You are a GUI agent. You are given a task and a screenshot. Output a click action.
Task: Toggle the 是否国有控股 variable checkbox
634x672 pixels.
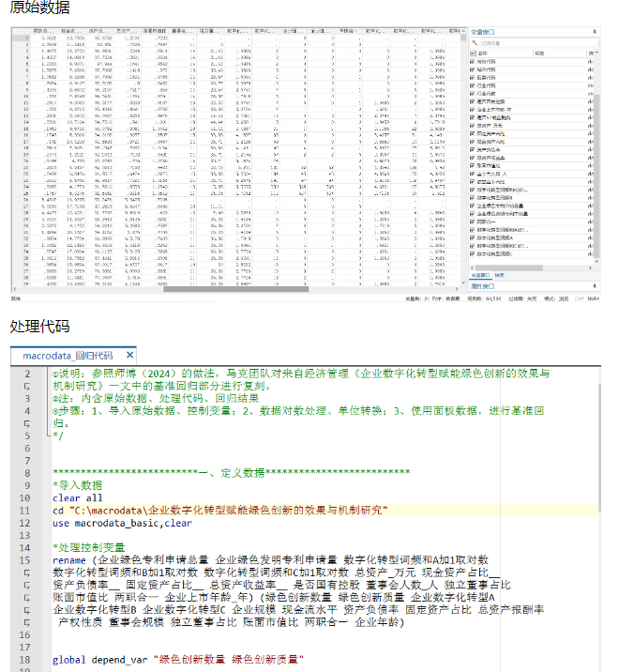pyautogui.click(x=473, y=101)
